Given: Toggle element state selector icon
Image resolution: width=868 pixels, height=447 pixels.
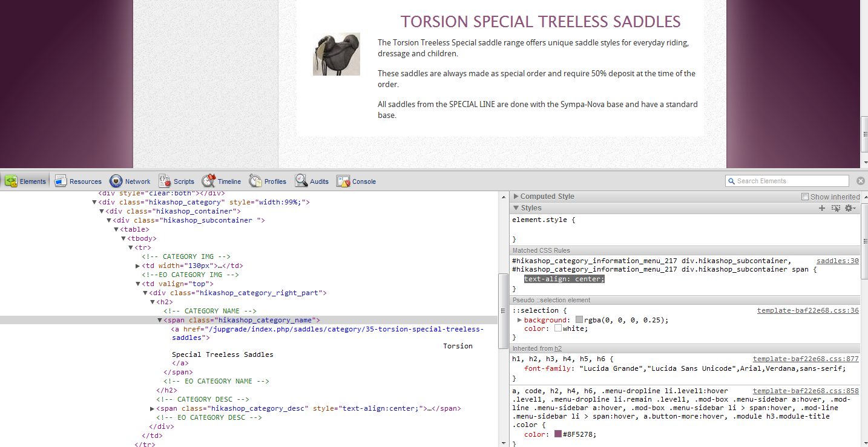Looking at the screenshot, I should click(836, 208).
